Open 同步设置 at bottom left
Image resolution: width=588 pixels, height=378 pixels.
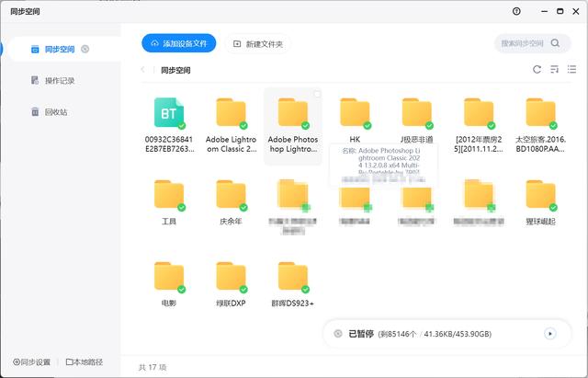point(31,361)
